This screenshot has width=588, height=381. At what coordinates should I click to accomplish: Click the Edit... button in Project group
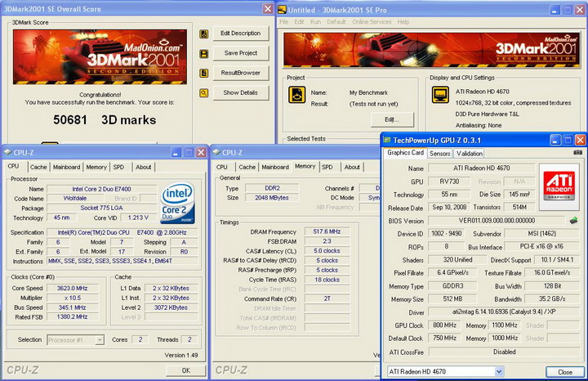click(392, 119)
